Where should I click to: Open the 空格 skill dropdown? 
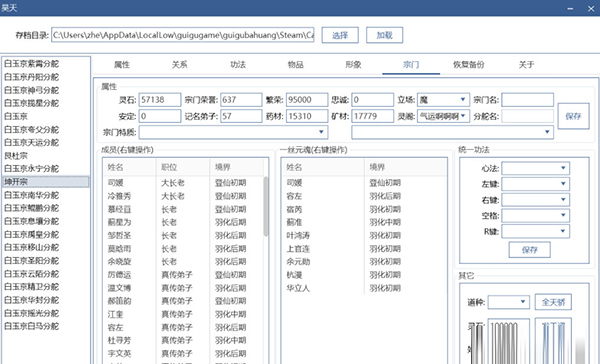(x=535, y=215)
